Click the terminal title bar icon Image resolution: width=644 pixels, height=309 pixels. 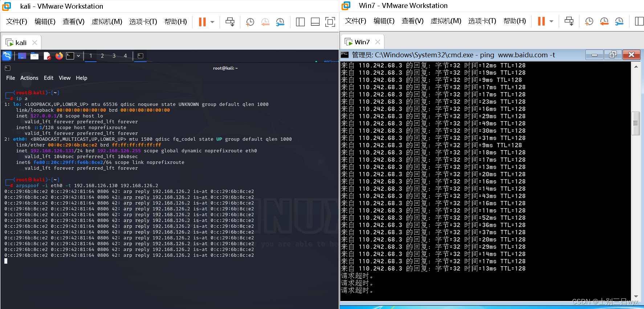8,68
